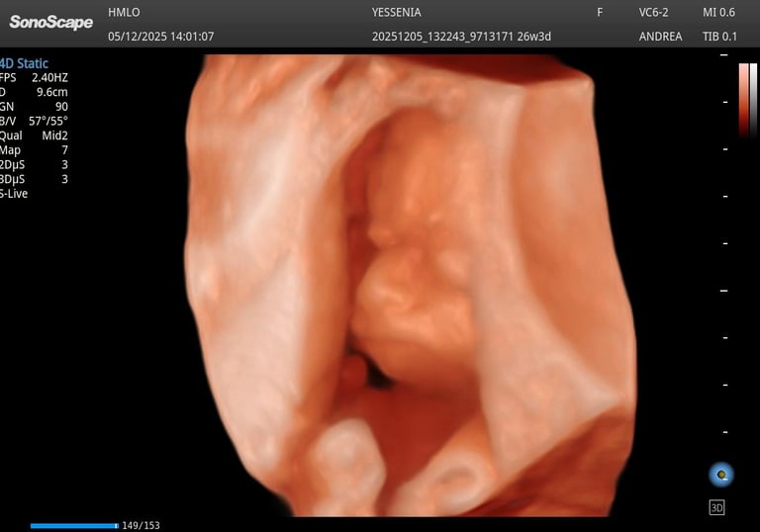The height and width of the screenshot is (532, 760).
Task: Click the VC6-2 probe name
Action: coord(653,13)
